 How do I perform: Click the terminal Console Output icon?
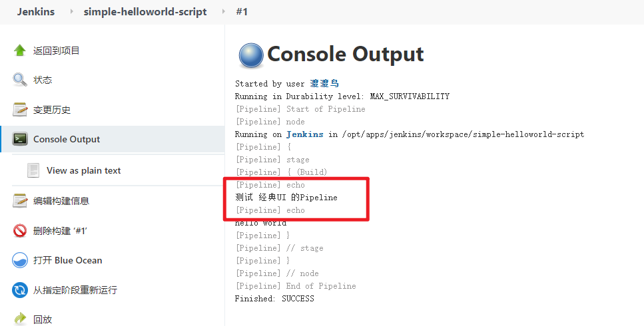coord(20,139)
